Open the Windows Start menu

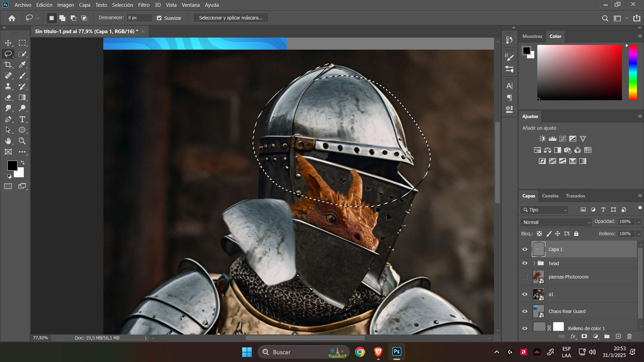pos(247,352)
